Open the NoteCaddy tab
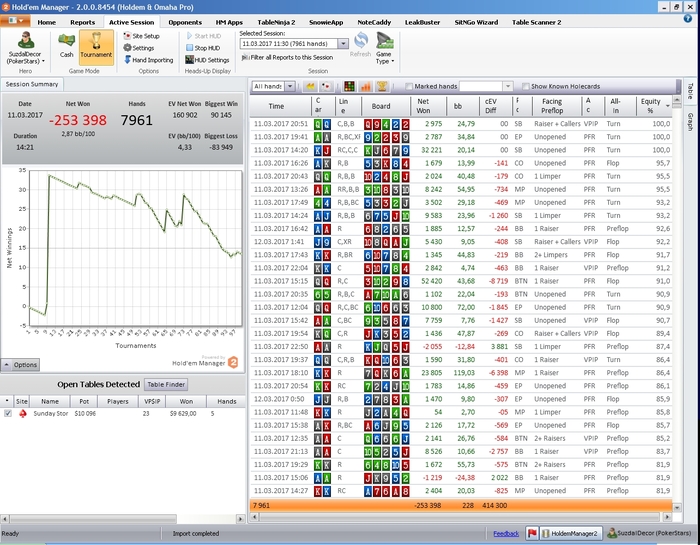 pos(374,22)
